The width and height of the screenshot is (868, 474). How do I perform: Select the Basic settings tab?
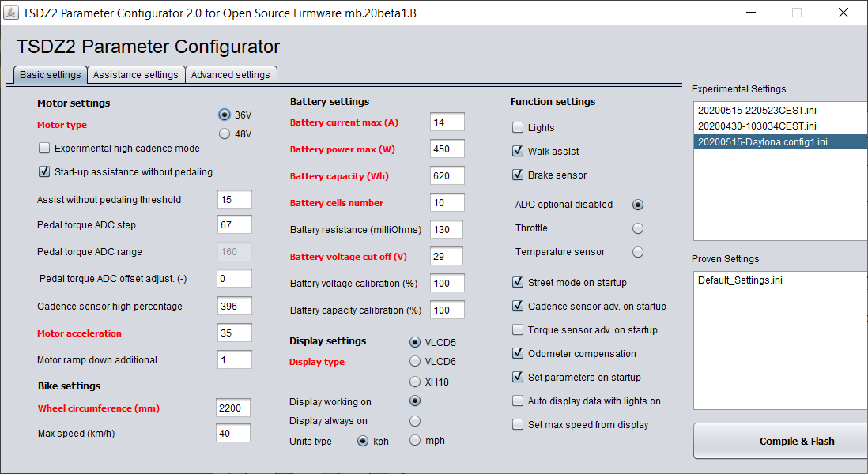coord(51,75)
